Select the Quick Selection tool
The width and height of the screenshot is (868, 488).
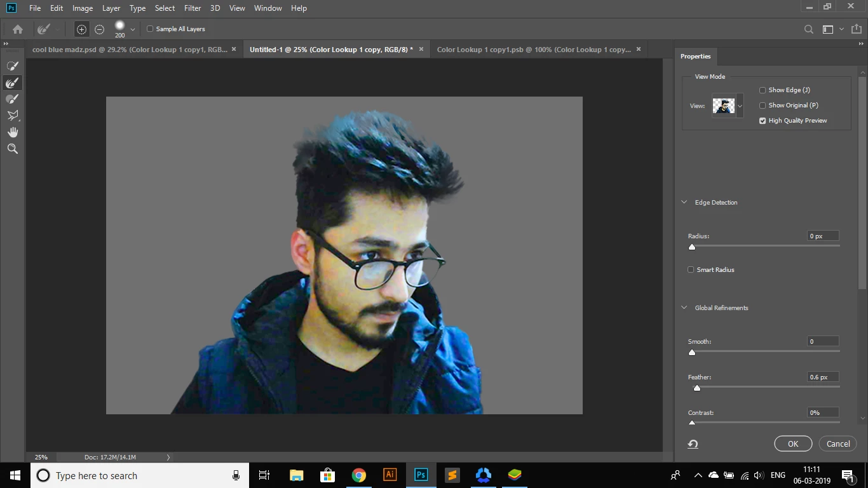pyautogui.click(x=13, y=66)
